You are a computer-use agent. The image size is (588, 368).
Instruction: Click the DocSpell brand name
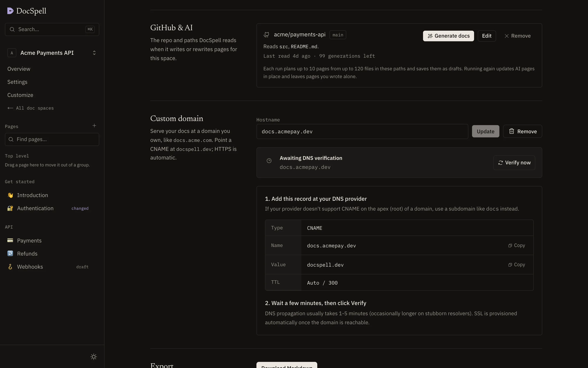coord(31,11)
